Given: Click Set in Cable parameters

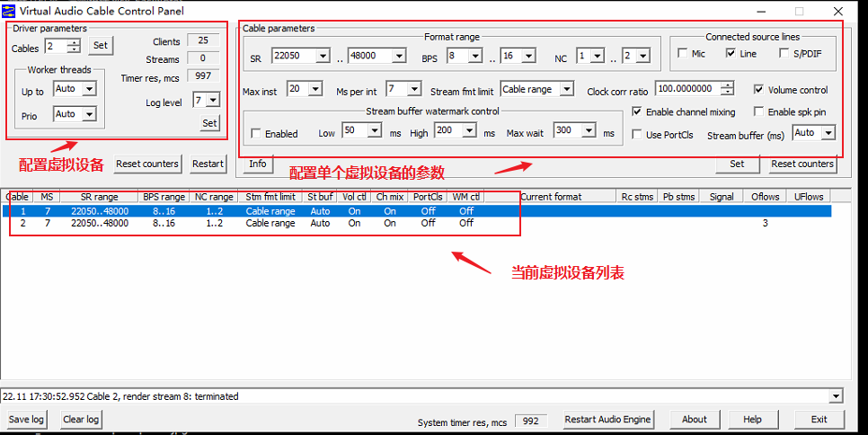Looking at the screenshot, I should tap(737, 164).
